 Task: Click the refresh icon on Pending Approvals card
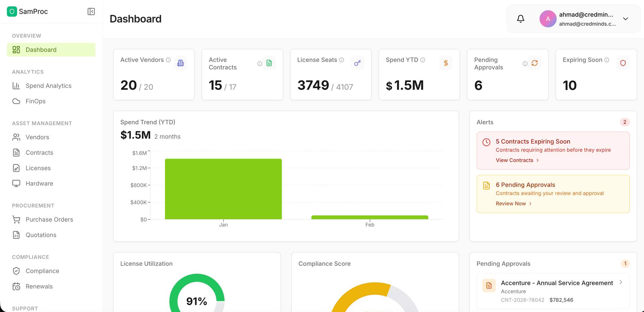click(535, 63)
